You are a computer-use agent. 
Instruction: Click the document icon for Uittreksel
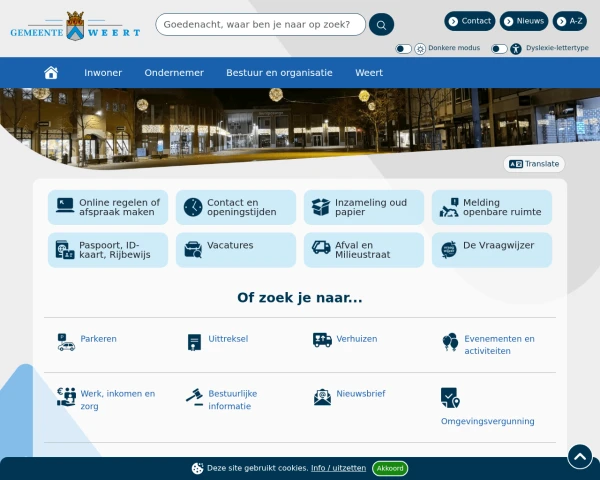click(194, 342)
